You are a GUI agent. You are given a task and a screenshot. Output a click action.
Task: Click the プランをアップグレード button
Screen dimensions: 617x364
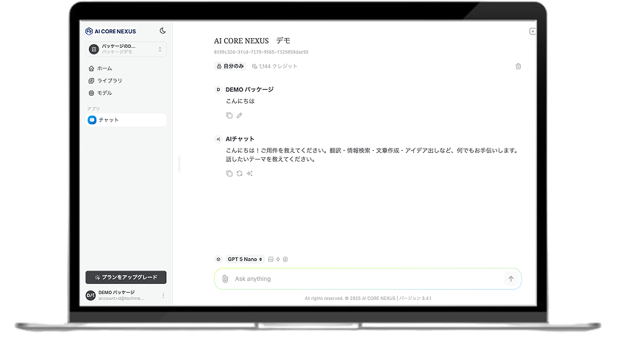click(x=126, y=277)
